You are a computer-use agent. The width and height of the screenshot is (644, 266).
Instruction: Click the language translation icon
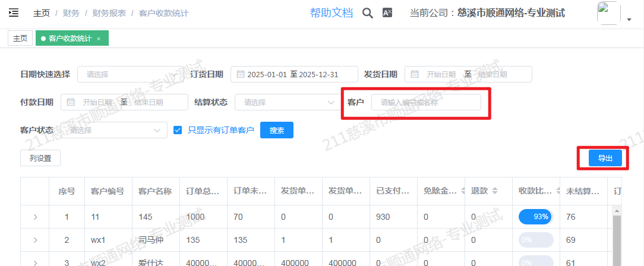point(387,13)
